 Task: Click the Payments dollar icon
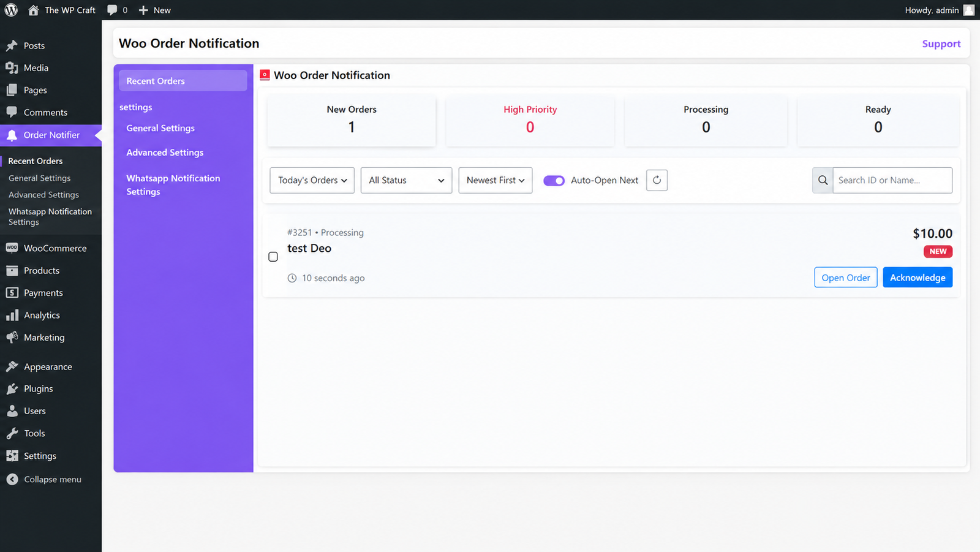click(x=12, y=293)
